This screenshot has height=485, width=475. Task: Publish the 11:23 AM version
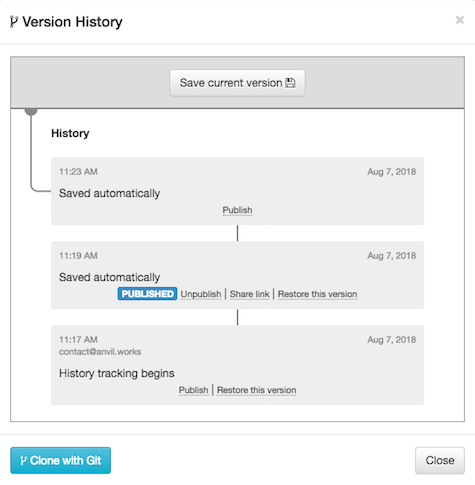point(237,210)
